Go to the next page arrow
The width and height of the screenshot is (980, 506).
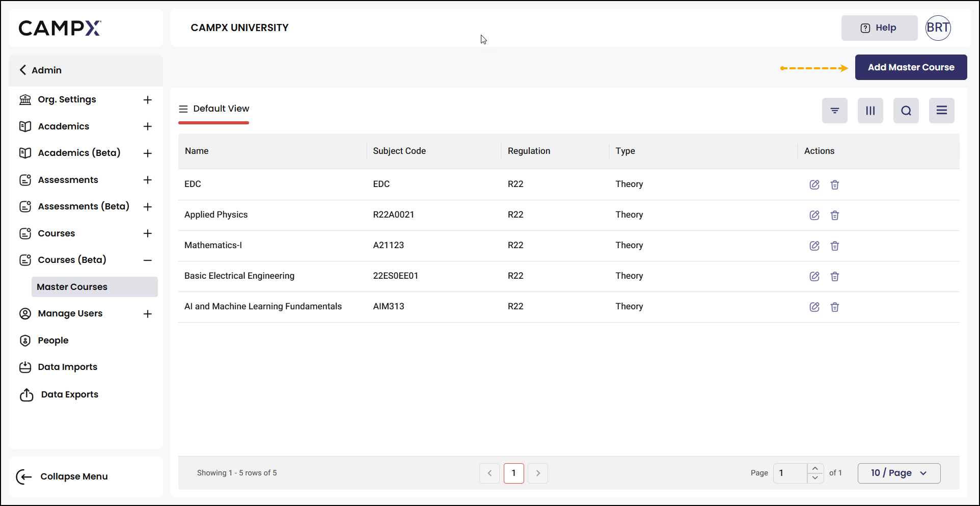538,473
